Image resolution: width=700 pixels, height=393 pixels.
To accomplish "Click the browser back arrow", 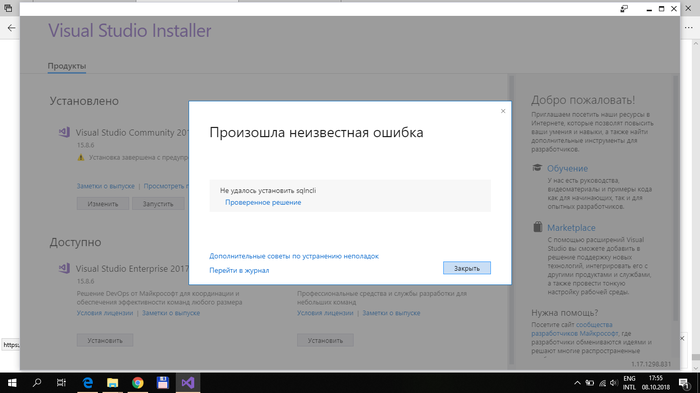I will (x=11, y=28).
